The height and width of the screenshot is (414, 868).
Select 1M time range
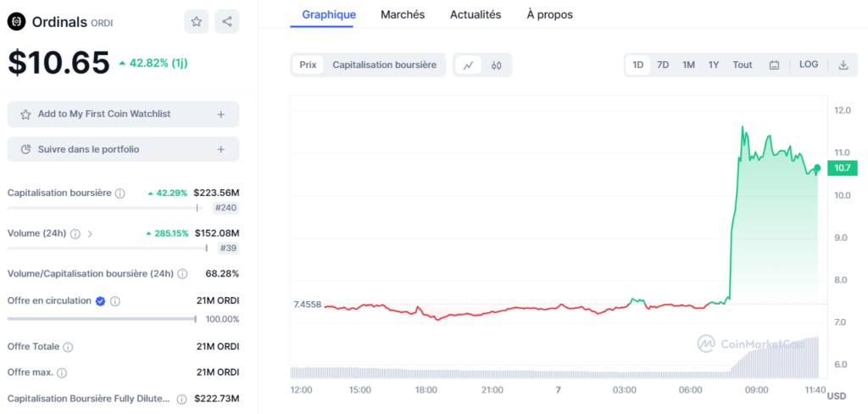(x=688, y=64)
